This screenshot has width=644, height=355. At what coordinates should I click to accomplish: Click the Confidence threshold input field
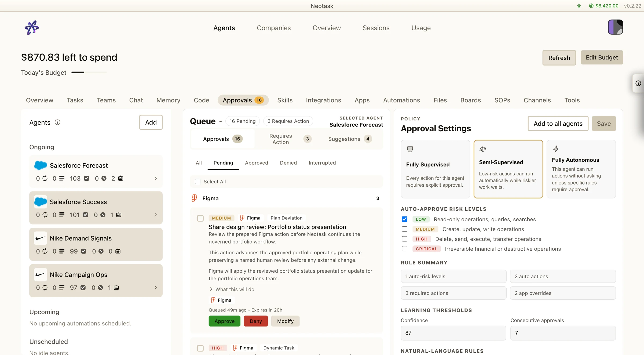coord(453,333)
